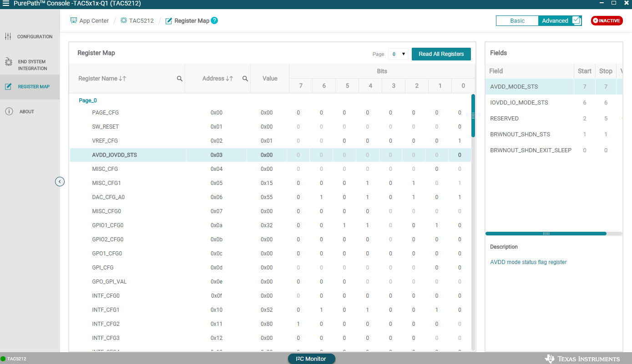Click the Fields panel horizontal scrollbar

coord(546,234)
